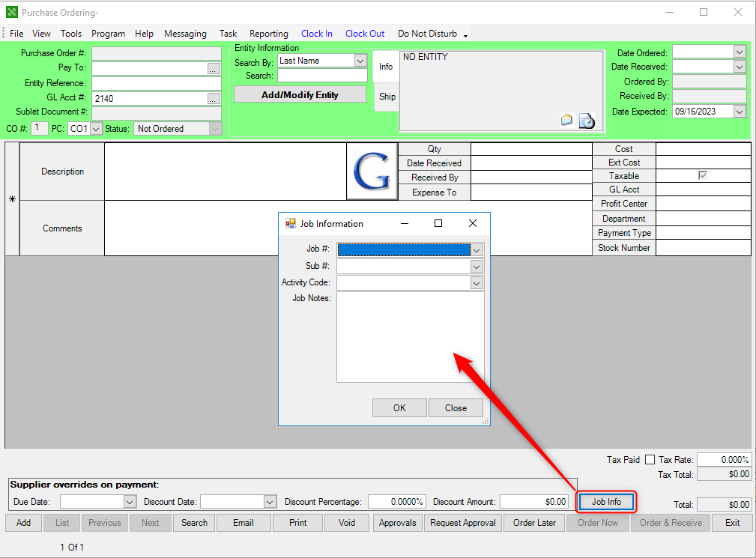Click into the Job Notes text area
Viewport: 756px width, 558px height.
coord(411,337)
